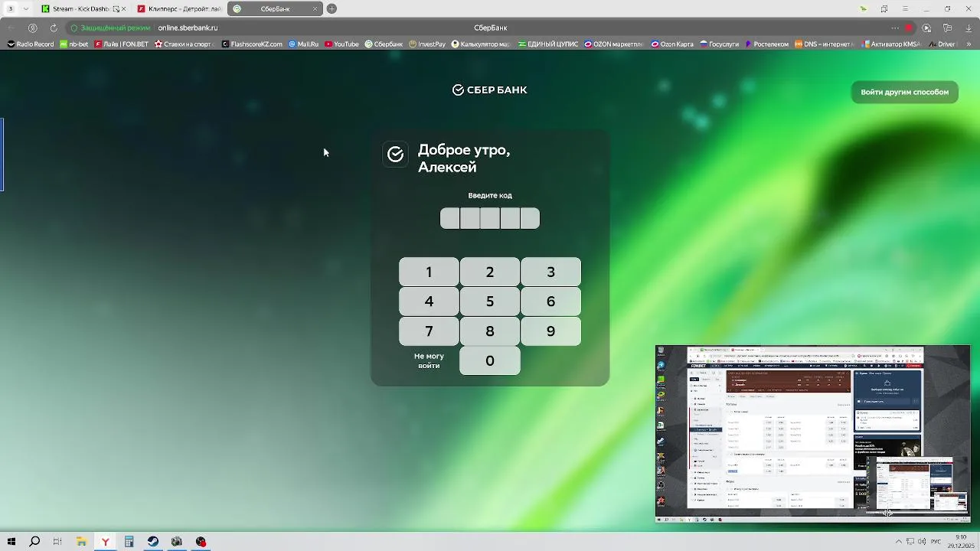Expand the tab list dropdown arrow

click(x=26, y=8)
